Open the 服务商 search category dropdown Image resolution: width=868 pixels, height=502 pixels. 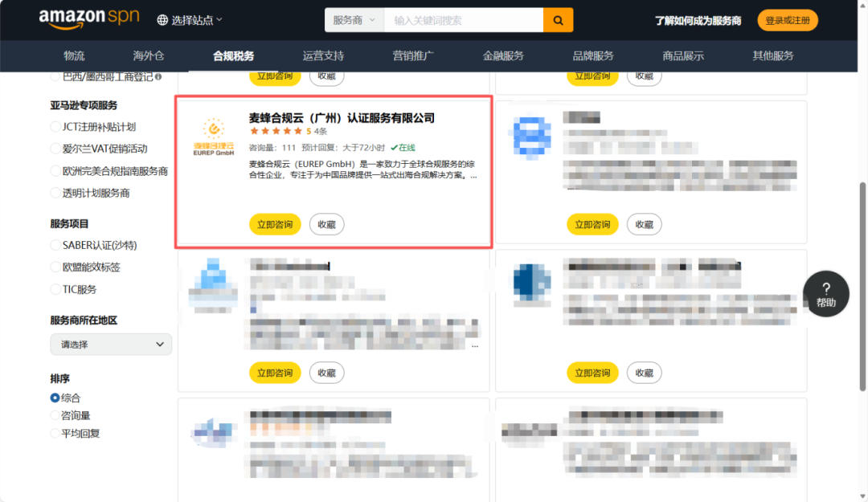[354, 19]
